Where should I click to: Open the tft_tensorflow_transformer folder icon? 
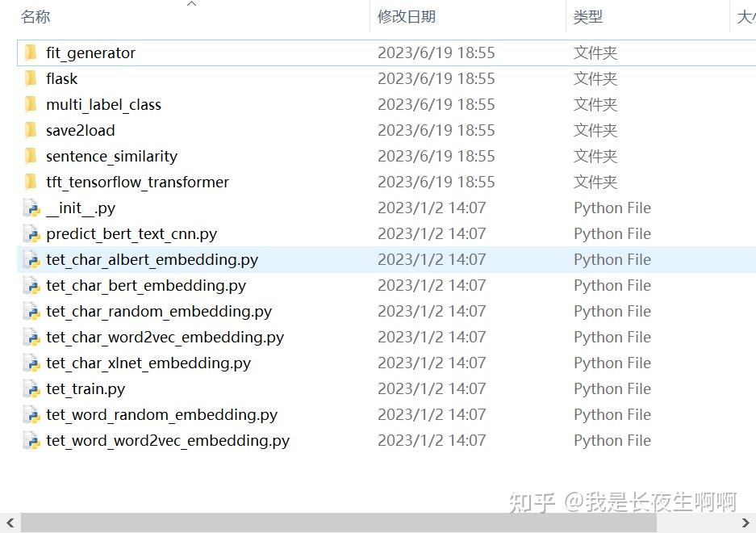(31, 182)
